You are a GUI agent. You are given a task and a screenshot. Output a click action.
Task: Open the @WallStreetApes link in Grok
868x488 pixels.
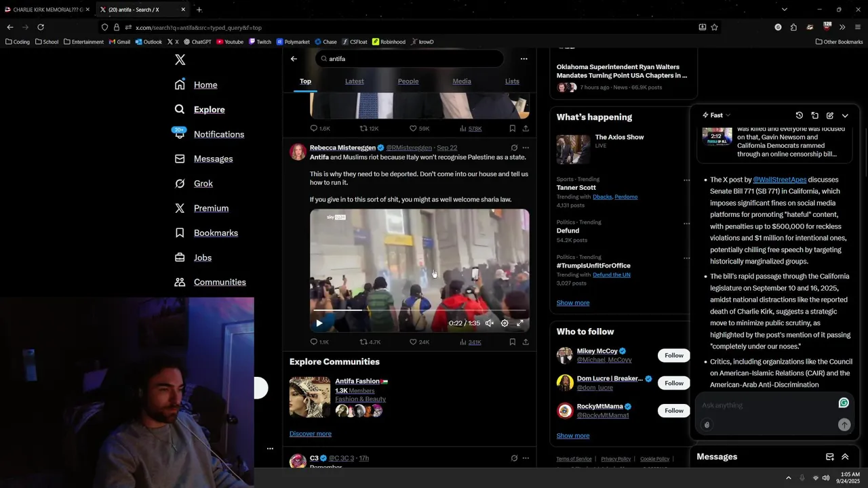point(780,180)
